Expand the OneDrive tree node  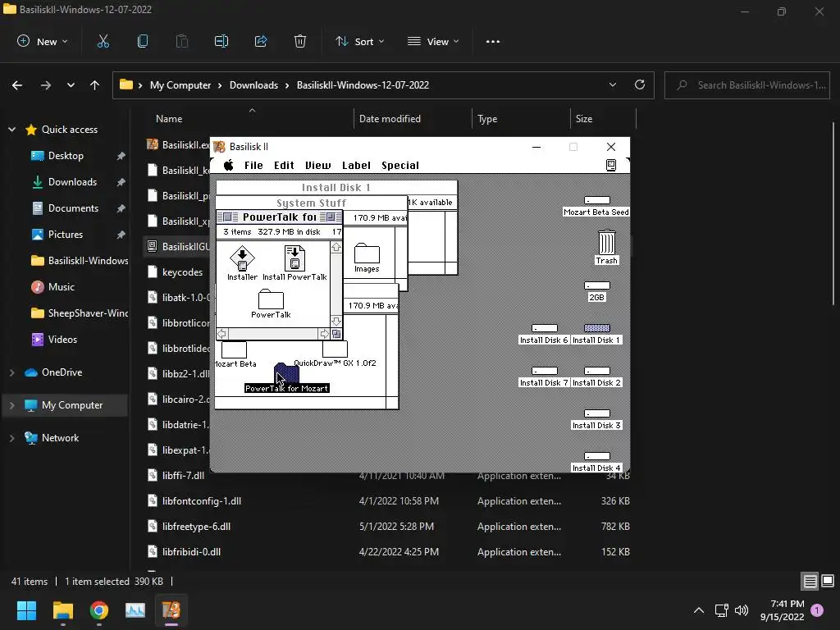pyautogui.click(x=11, y=372)
